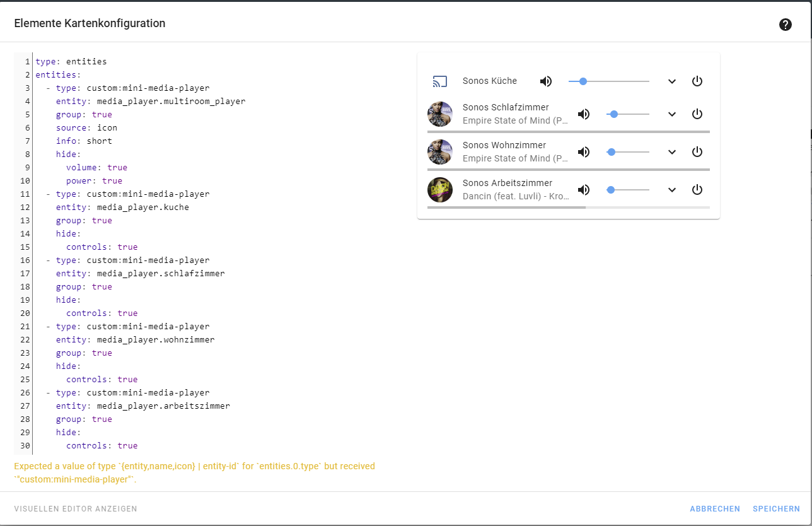812x526 pixels.
Task: Open help via the question mark icon
Action: [785, 24]
